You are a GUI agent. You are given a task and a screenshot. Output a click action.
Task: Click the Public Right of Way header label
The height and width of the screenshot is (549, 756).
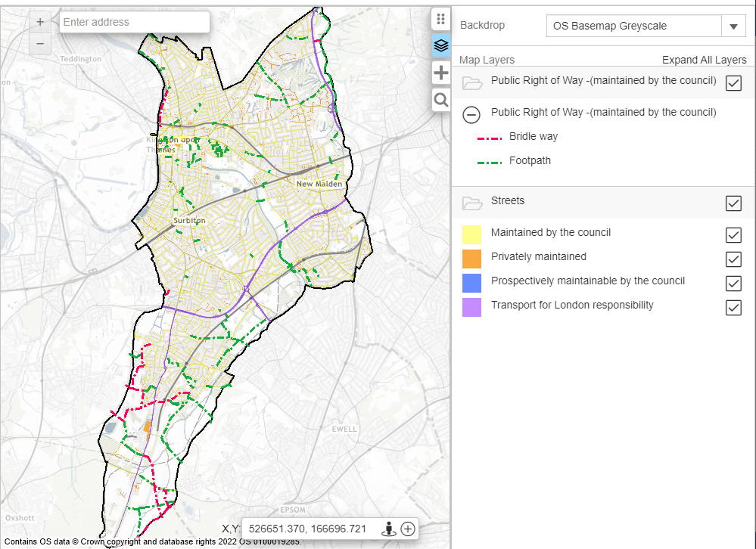point(604,80)
